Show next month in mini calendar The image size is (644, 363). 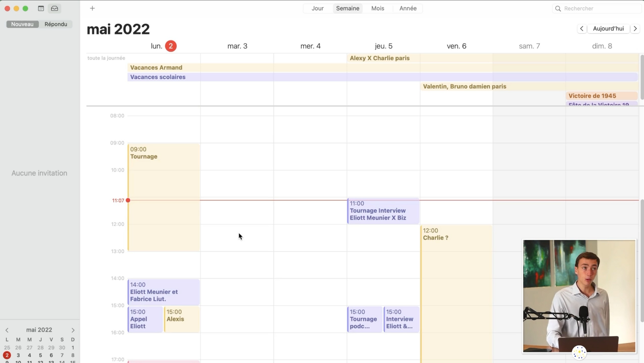73,330
